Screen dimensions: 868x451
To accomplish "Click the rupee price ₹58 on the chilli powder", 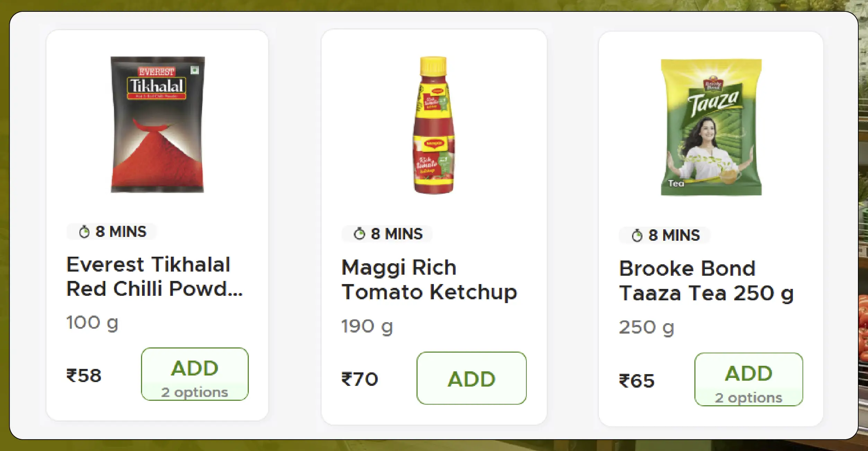I will tap(83, 376).
